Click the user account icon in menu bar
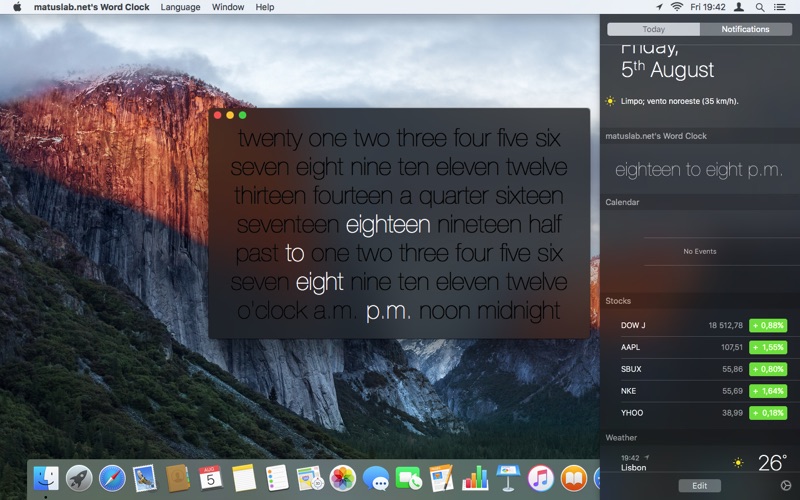Image resolution: width=800 pixels, height=500 pixels. [738, 7]
